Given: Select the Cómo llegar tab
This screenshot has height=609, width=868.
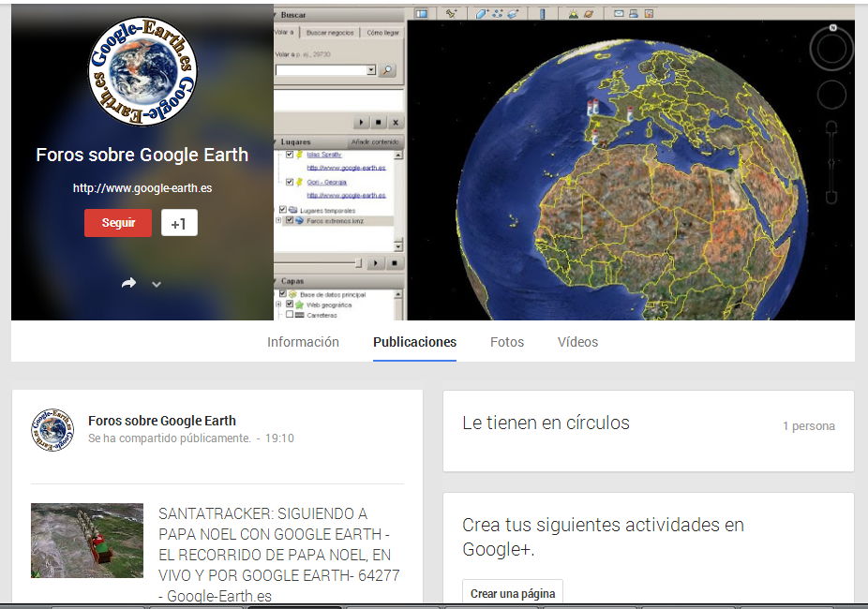Looking at the screenshot, I should 382,33.
